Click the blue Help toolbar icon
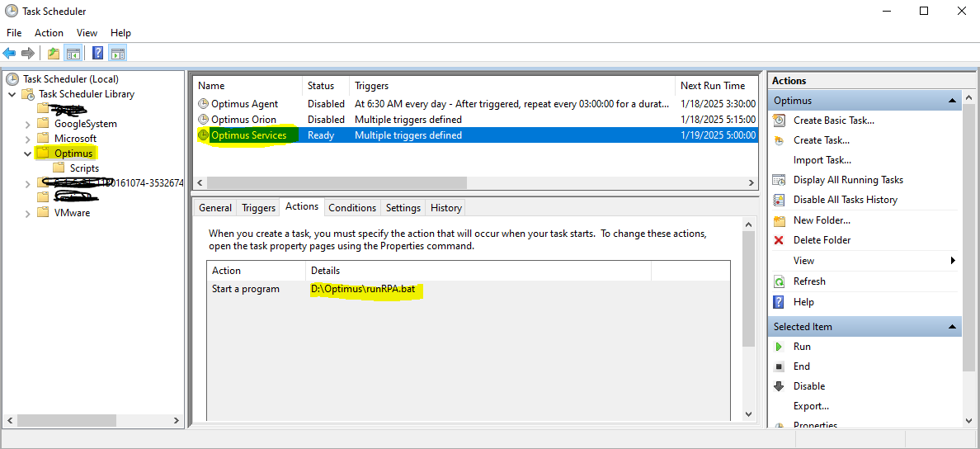Screen dimensions: 980x449 (x=97, y=54)
